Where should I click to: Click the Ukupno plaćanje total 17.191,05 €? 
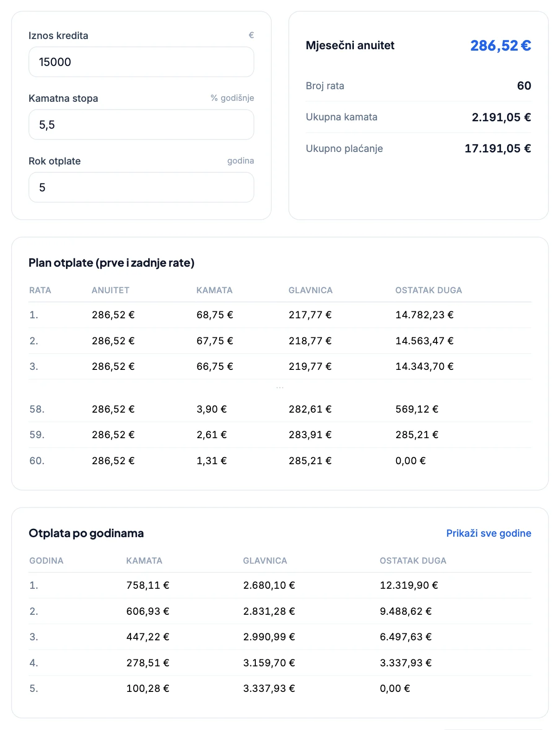pos(498,148)
